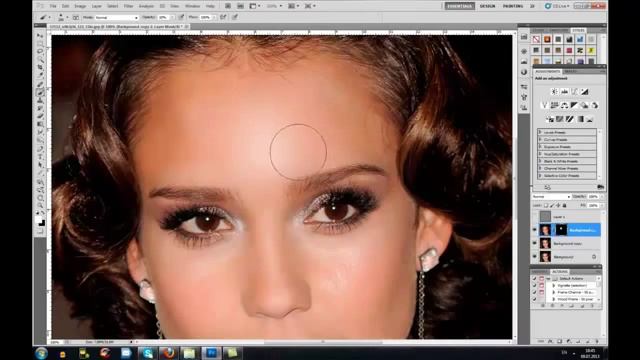The height and width of the screenshot is (360, 640).
Task: Toggle the Default Actions set checkbox
Action: (x=535, y=278)
